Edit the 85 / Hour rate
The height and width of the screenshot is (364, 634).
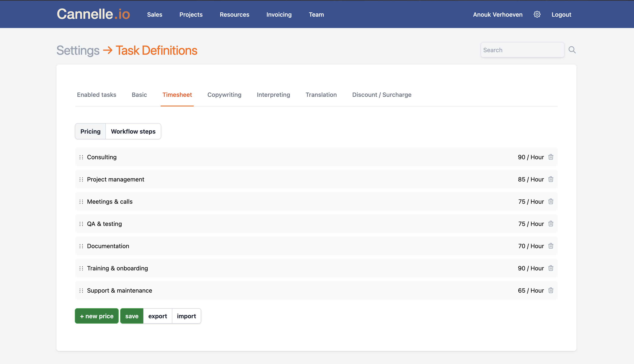tap(531, 180)
